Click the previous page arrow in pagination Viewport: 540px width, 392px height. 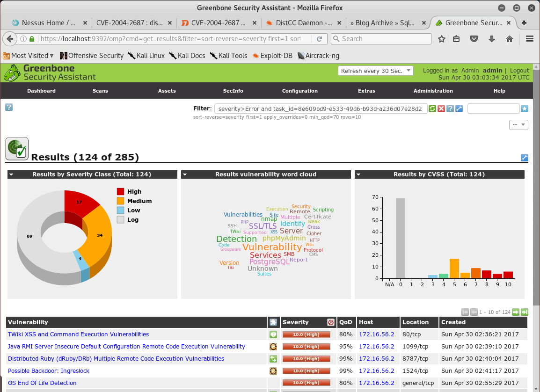tap(474, 312)
